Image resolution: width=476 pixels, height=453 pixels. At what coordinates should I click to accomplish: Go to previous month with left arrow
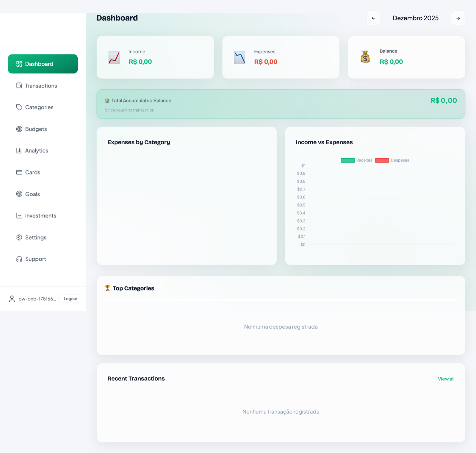373,18
